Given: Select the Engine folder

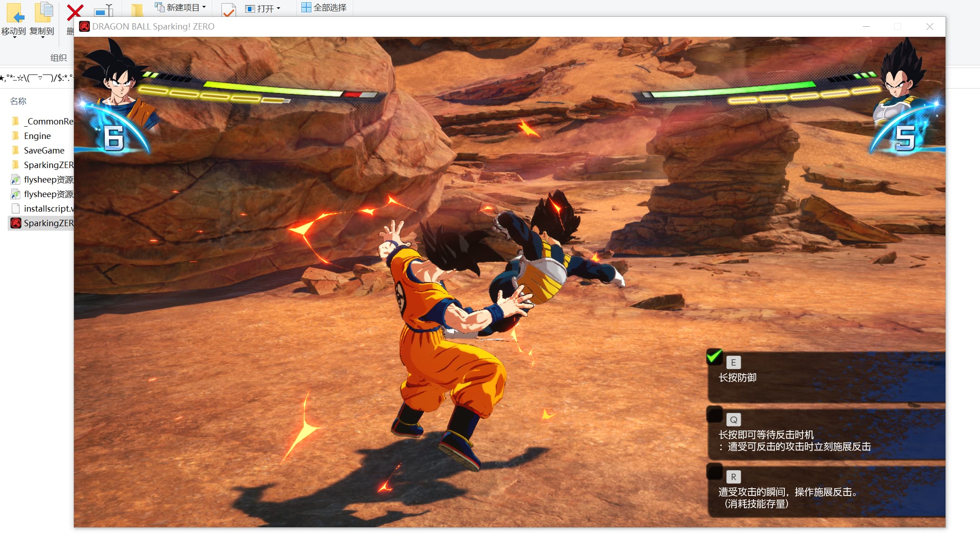Looking at the screenshot, I should [x=31, y=136].
